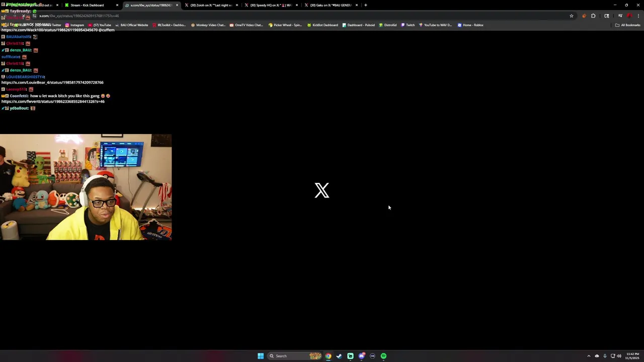Open Chrome three-dot menu
644x362 pixels.
pyautogui.click(x=638, y=16)
